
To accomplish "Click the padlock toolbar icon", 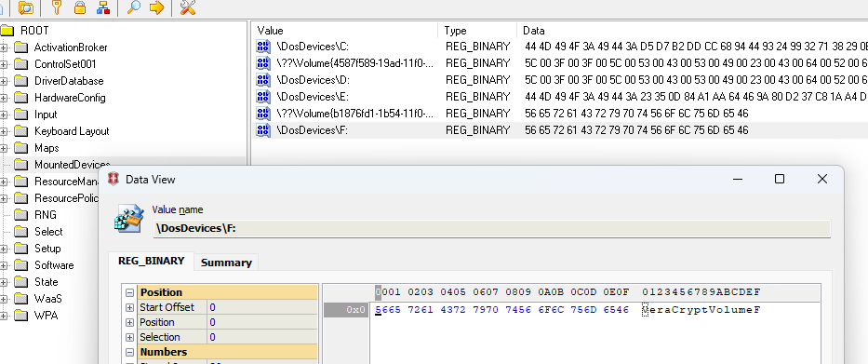I will point(80,7).
